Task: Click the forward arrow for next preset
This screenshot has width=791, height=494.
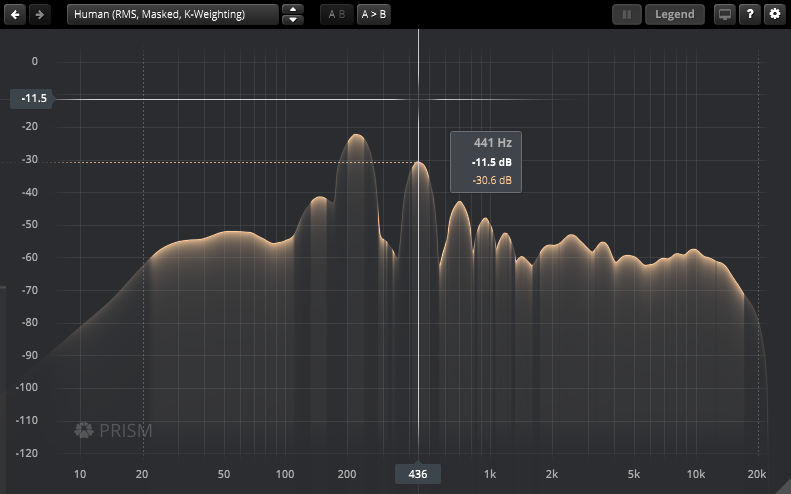Action: point(39,15)
